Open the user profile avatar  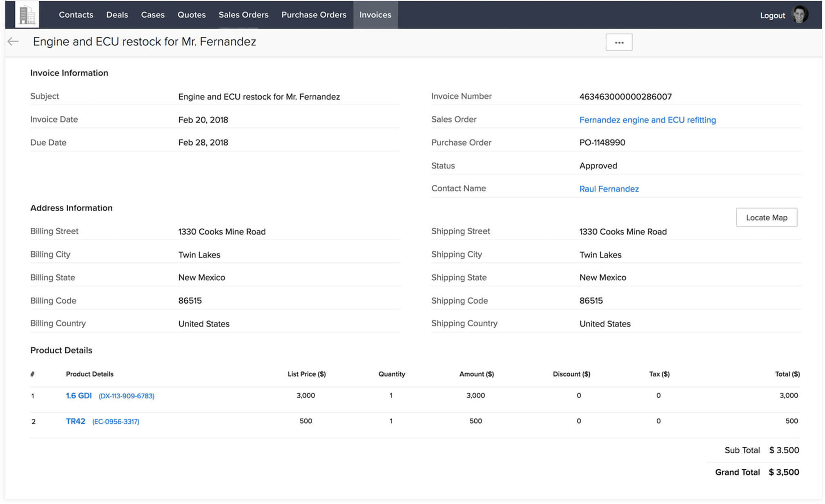(x=800, y=15)
